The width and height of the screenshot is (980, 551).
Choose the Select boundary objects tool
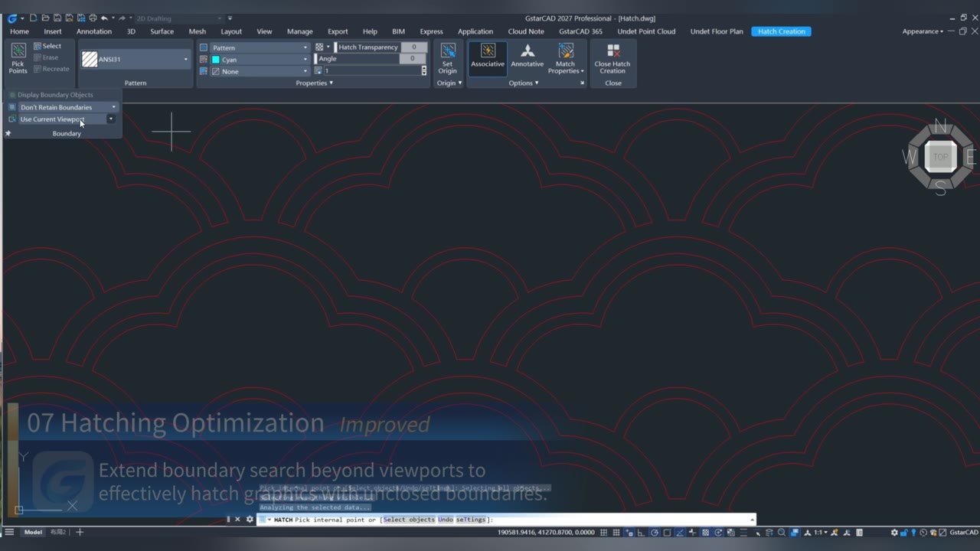[47, 46]
